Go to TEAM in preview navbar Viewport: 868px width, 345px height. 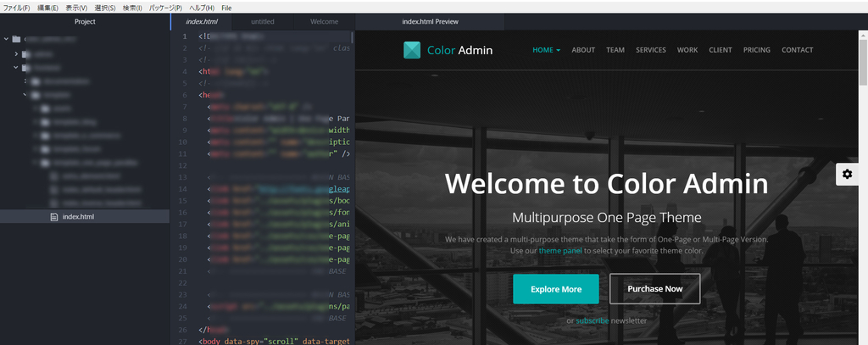tap(615, 50)
